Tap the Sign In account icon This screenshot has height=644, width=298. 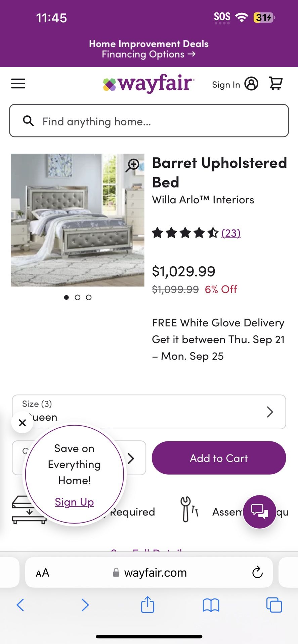(251, 84)
